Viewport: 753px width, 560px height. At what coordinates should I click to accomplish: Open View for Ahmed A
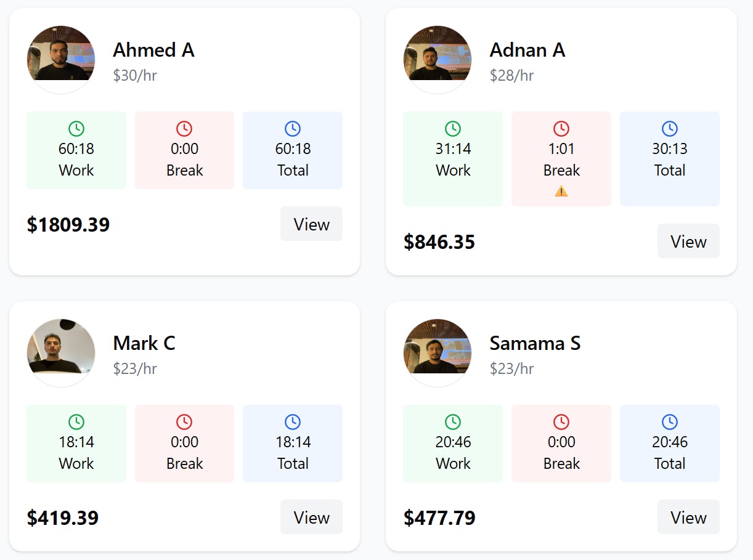311,224
